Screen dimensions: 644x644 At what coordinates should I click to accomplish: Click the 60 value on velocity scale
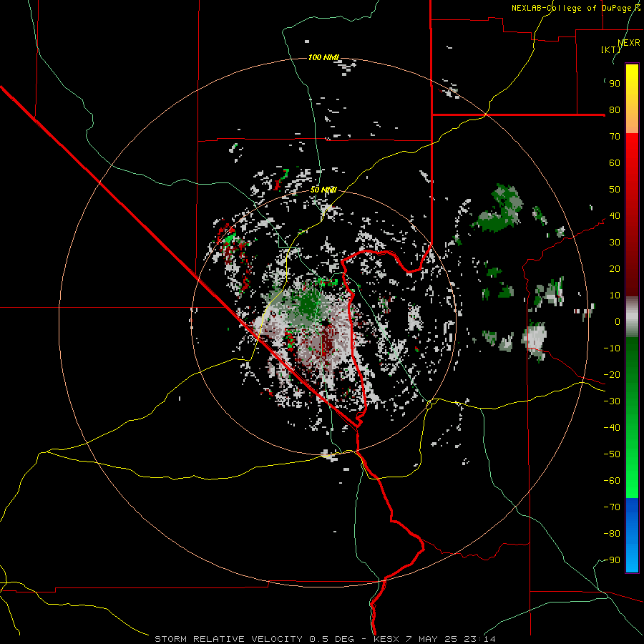(x=615, y=163)
